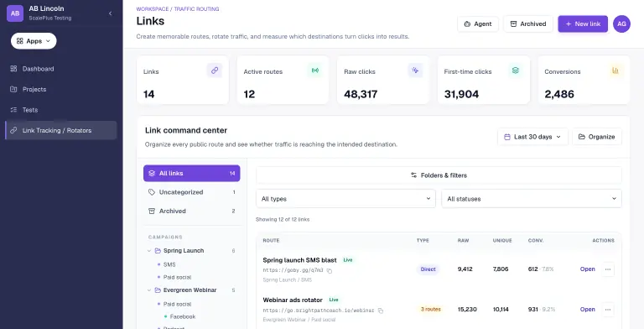Click the TYPE column header
644x329 pixels.
click(423, 241)
